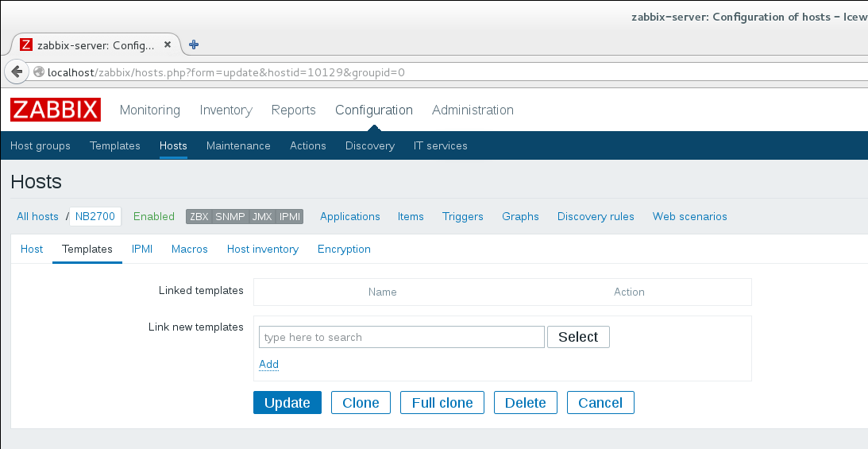The width and height of the screenshot is (868, 449).
Task: Switch to the Host inventory tab
Action: [263, 250]
